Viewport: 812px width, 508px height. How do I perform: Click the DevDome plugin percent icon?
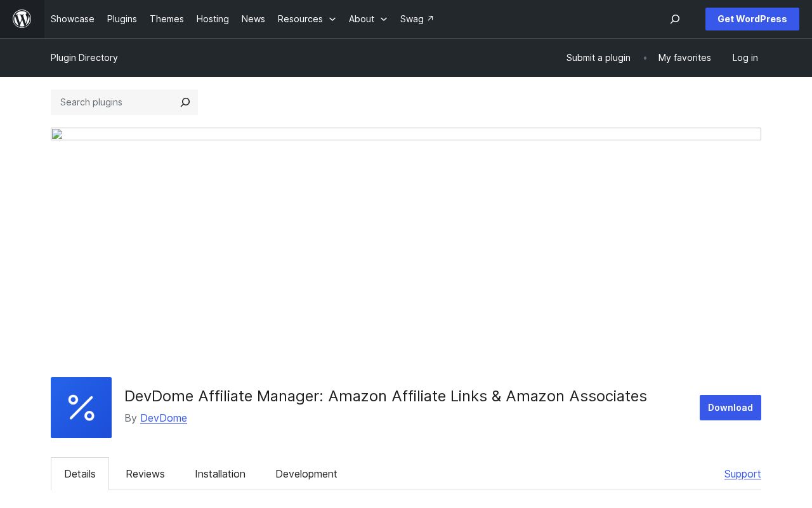click(x=81, y=408)
